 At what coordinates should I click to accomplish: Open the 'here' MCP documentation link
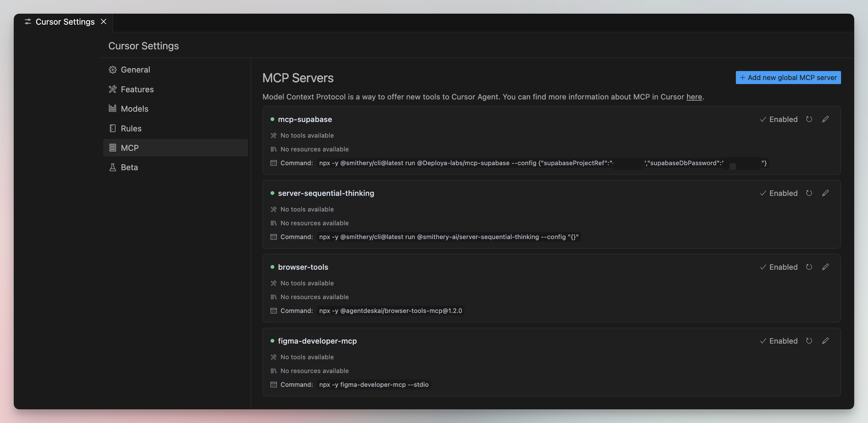pos(694,97)
